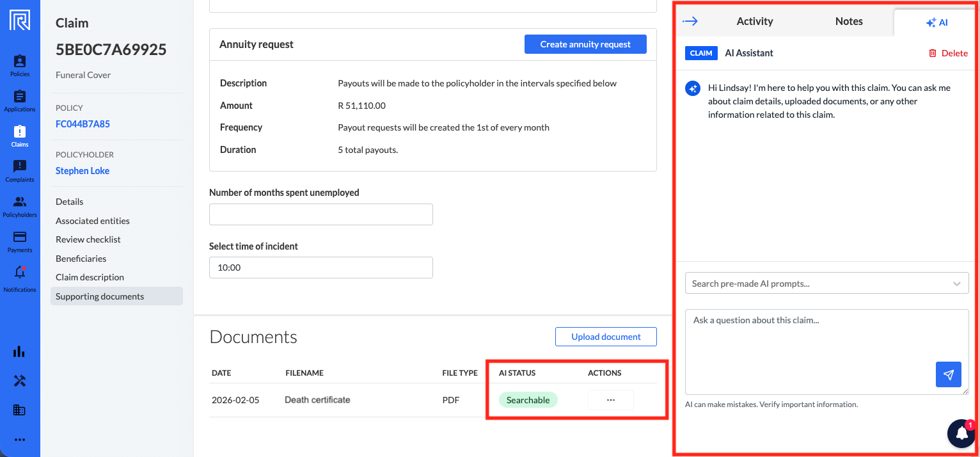Open the floating notification bell
This screenshot has width=980, height=457.
[x=961, y=433]
